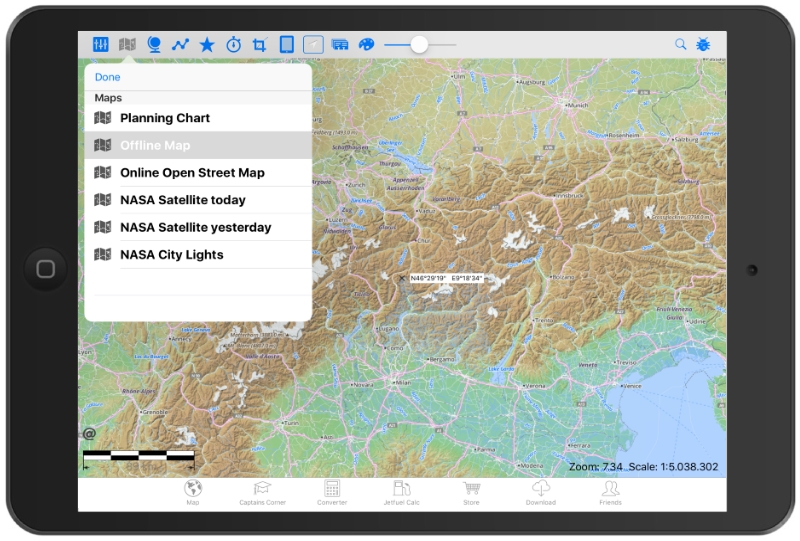800x541 pixels.
Task: Tap Done in the Maps popover
Action: click(x=108, y=77)
